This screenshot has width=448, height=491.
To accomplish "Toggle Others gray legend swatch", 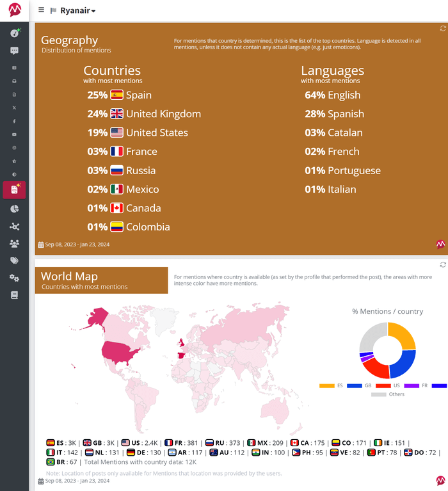I will 379,394.
